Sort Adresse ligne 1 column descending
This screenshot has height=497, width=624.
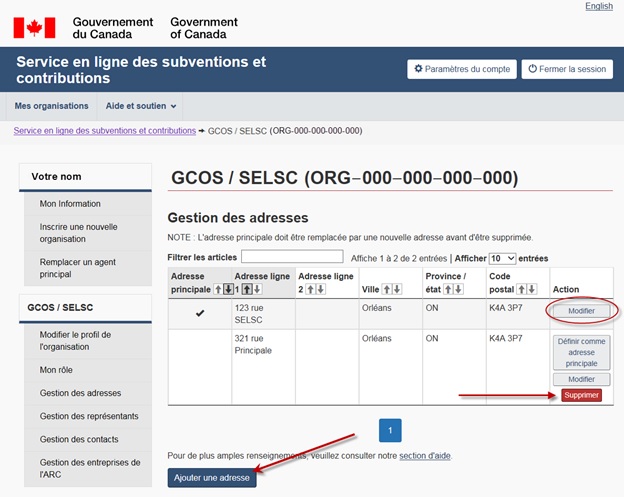(254, 289)
